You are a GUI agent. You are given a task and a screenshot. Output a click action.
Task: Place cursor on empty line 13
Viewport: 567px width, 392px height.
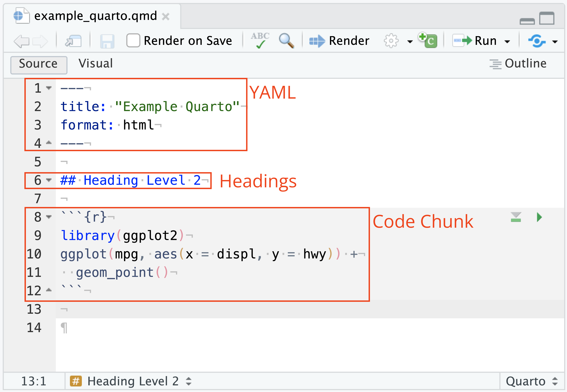tap(310, 309)
